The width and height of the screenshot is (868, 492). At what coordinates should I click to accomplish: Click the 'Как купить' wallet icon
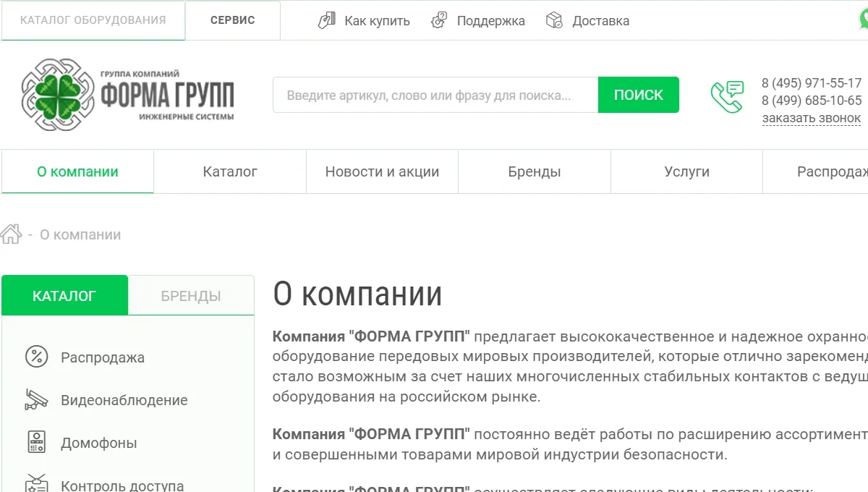point(327,20)
